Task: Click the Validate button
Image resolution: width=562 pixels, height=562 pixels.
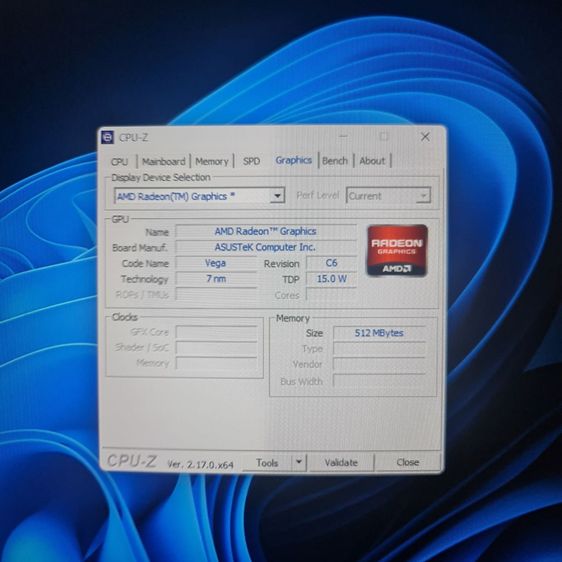Action: 341,463
